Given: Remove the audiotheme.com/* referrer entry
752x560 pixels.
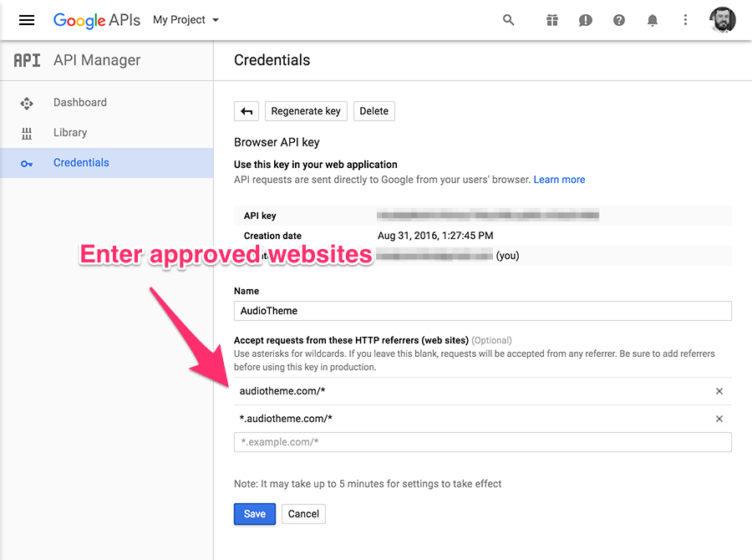Looking at the screenshot, I should point(719,390).
